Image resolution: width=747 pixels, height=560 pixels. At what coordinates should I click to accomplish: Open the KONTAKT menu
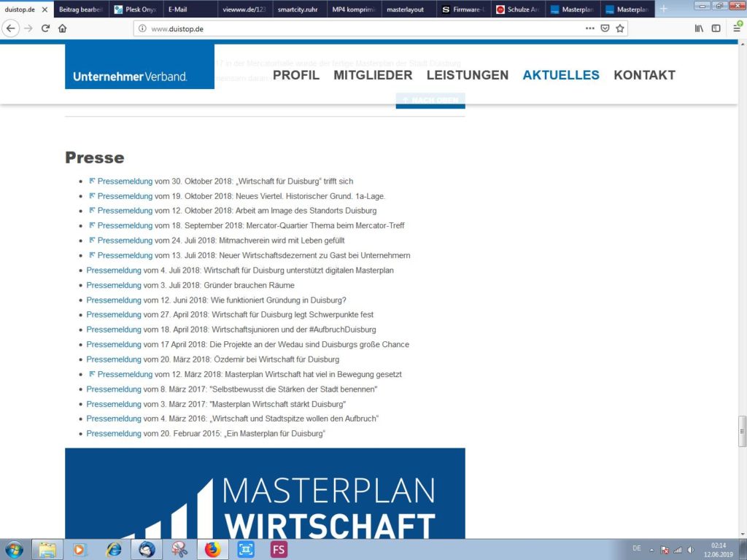644,75
